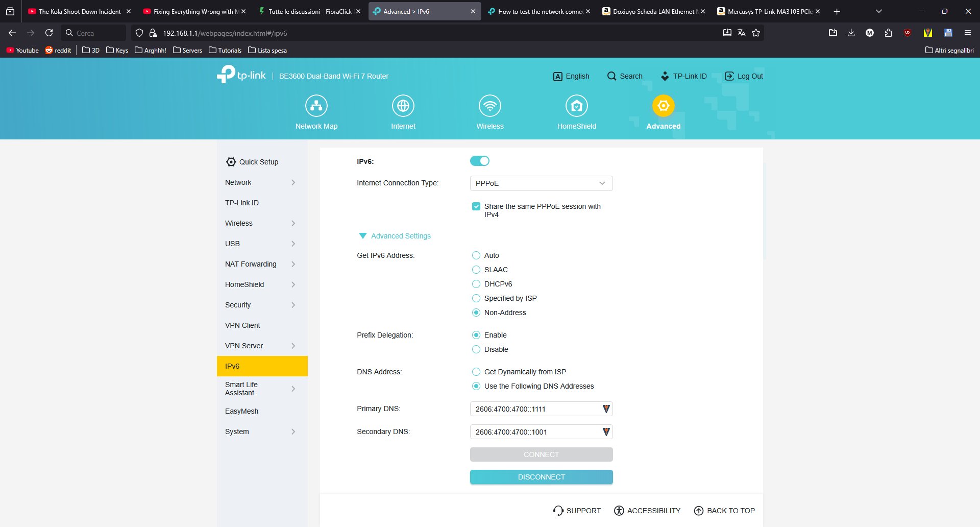Click into the Primary DNS field
The image size is (980, 527).
tap(535, 409)
